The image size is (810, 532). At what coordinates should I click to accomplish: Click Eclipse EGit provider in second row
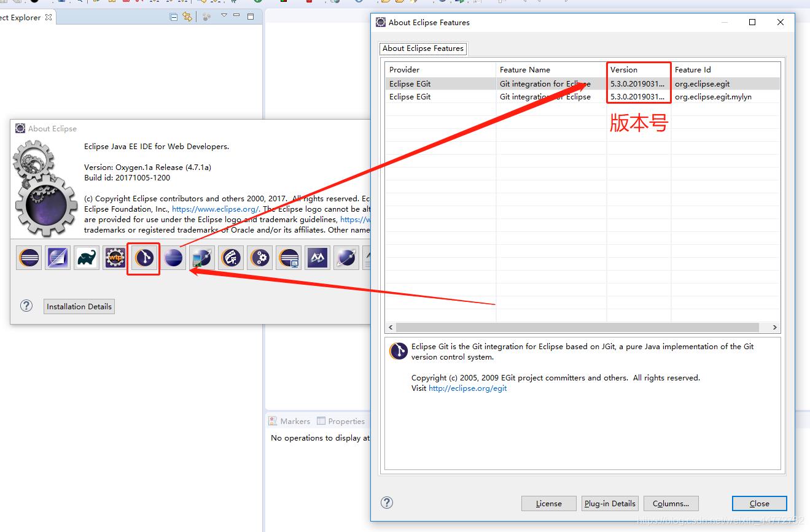pyautogui.click(x=410, y=97)
